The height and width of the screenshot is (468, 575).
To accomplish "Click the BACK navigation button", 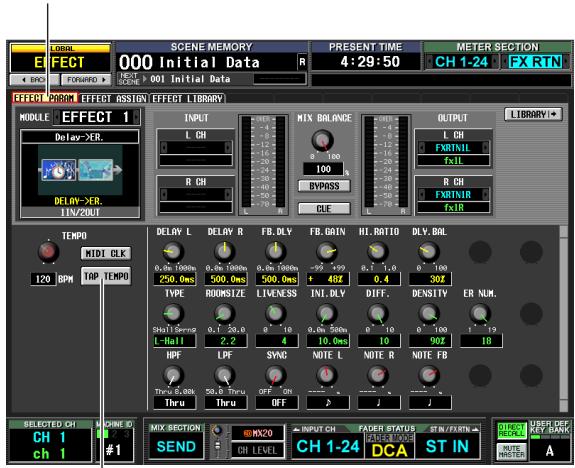I will click(x=34, y=79).
